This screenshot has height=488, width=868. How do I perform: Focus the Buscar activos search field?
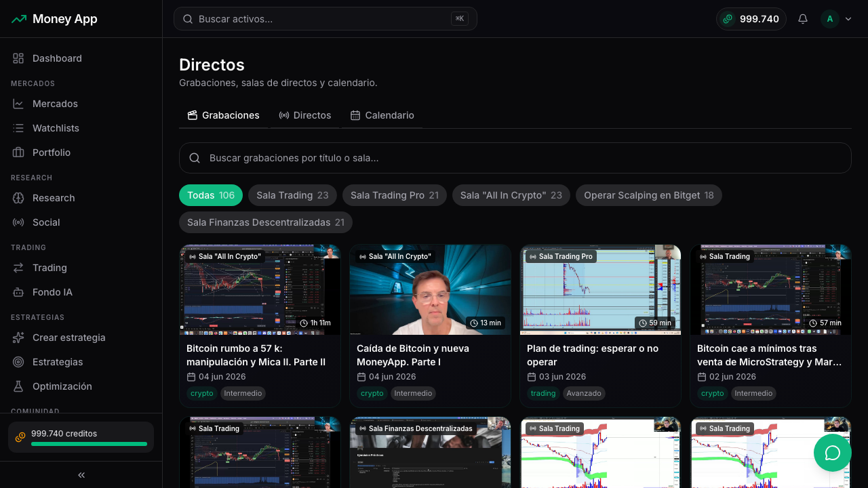tap(325, 19)
